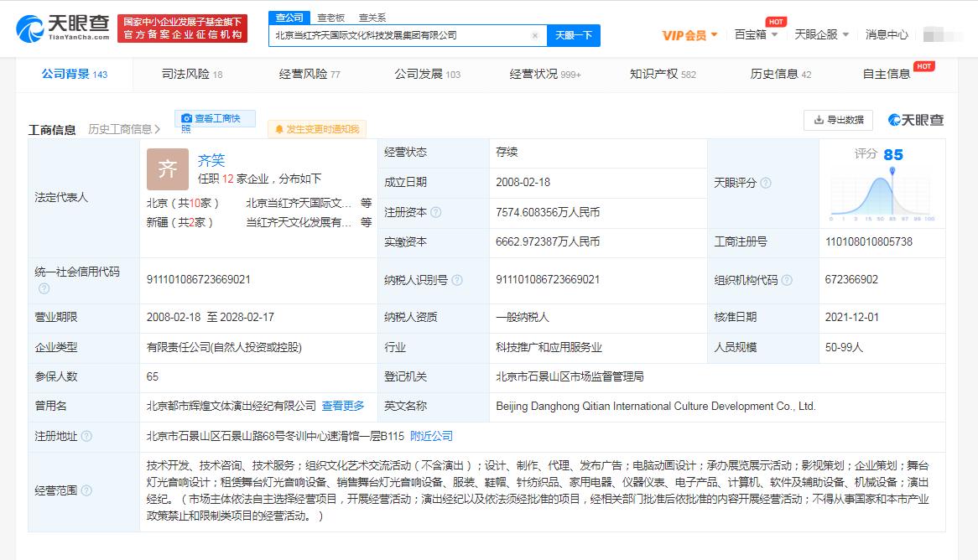Open 历史工商信息 link with chevron
The width and height of the screenshot is (978, 560).
coord(124,129)
